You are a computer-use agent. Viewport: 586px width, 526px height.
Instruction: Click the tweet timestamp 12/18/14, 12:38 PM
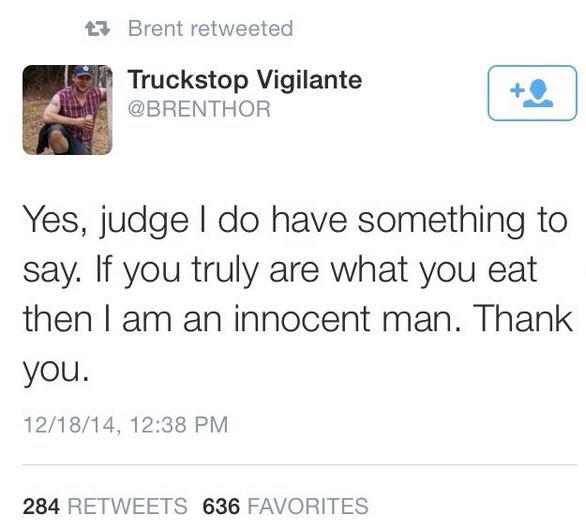(x=126, y=425)
